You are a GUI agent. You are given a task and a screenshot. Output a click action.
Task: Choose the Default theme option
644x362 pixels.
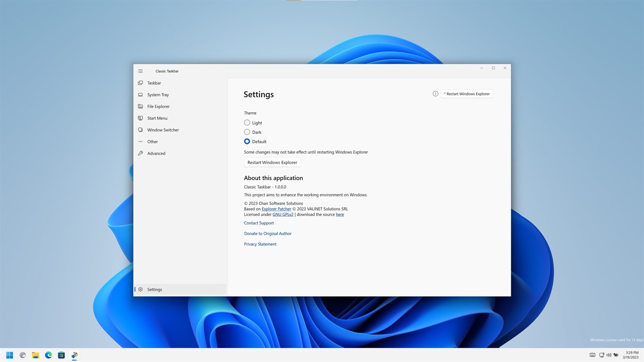[247, 141]
